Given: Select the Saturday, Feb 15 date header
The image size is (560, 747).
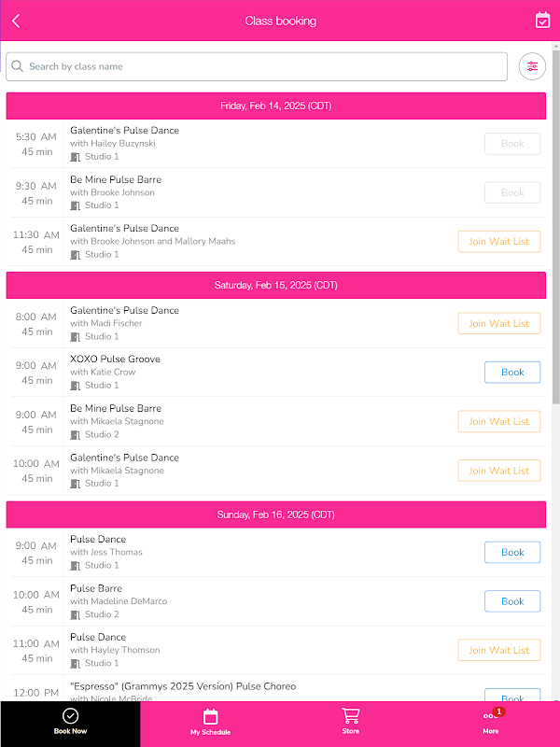Looking at the screenshot, I should click(275, 286).
